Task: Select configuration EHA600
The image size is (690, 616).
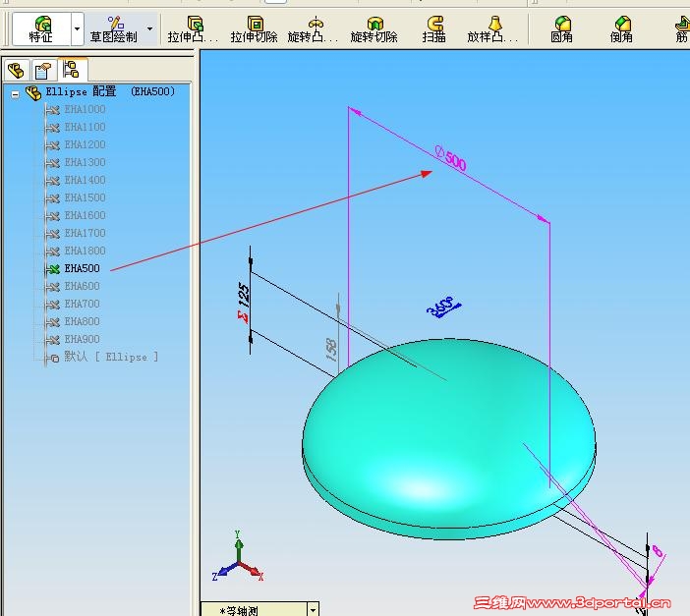Action: point(82,286)
